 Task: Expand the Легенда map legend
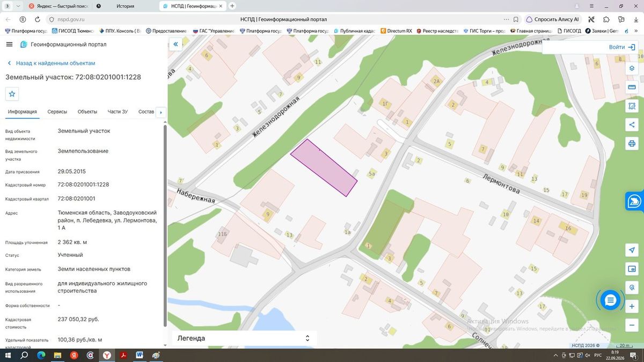[244, 338]
